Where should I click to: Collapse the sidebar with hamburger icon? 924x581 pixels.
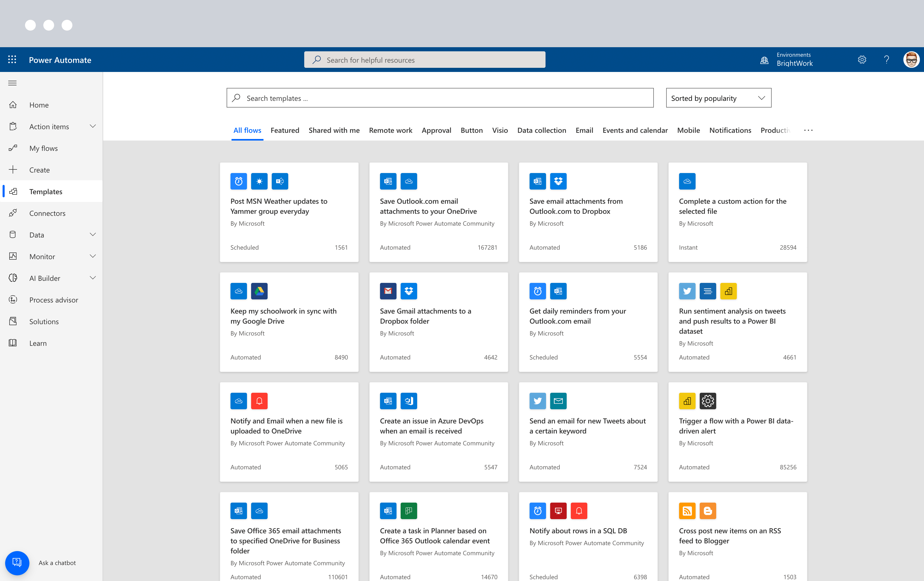pos(12,83)
